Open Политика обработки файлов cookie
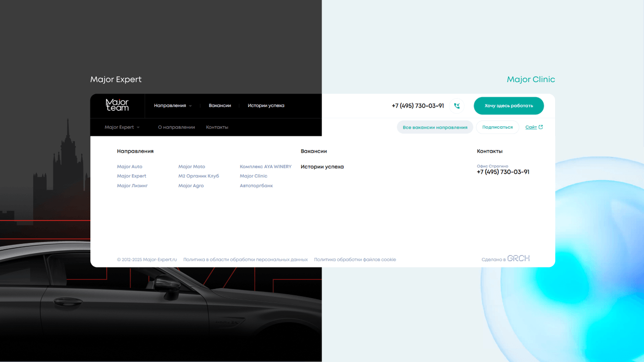This screenshot has height=362, width=644. click(x=355, y=260)
